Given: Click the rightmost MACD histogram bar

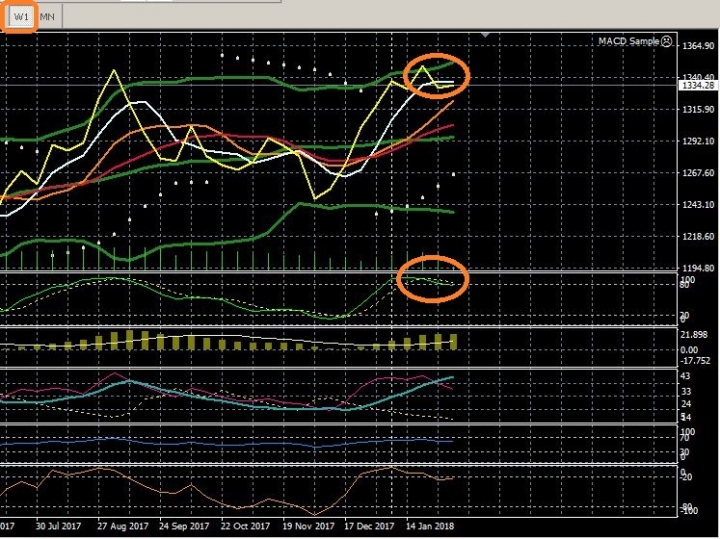Looking at the screenshot, I should (452, 340).
